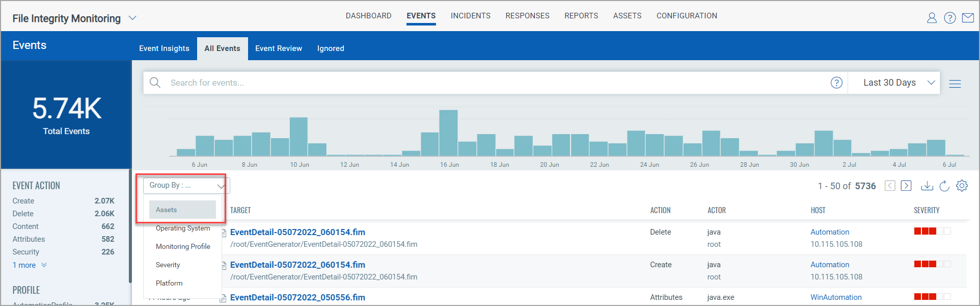Expand 1 more event actions
The height and width of the screenshot is (306, 980).
(30, 265)
